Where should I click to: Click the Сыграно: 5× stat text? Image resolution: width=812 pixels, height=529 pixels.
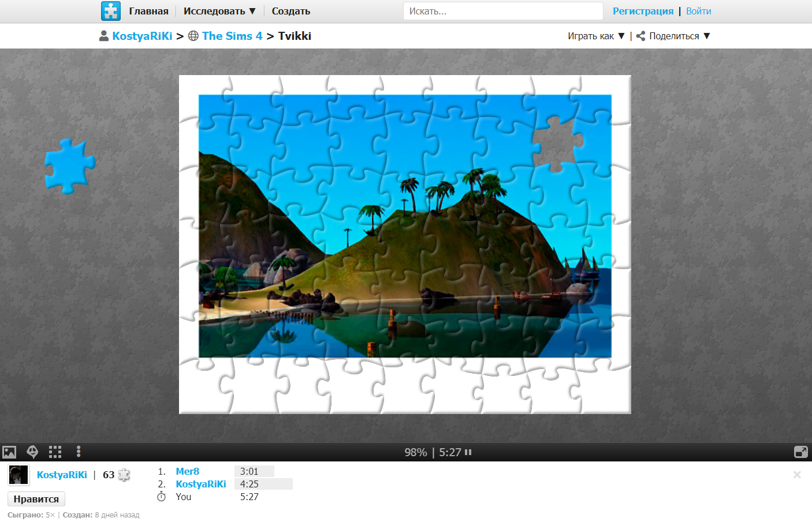pos(31,515)
